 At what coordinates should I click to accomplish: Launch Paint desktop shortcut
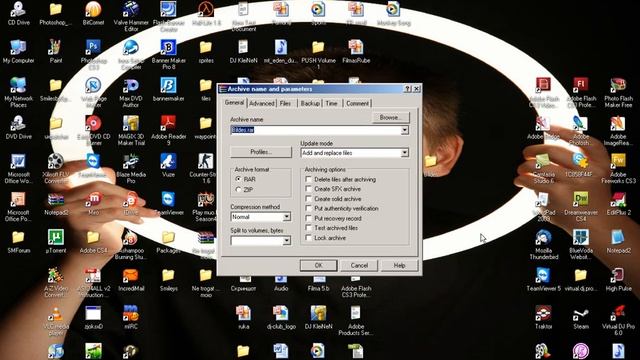point(56,51)
